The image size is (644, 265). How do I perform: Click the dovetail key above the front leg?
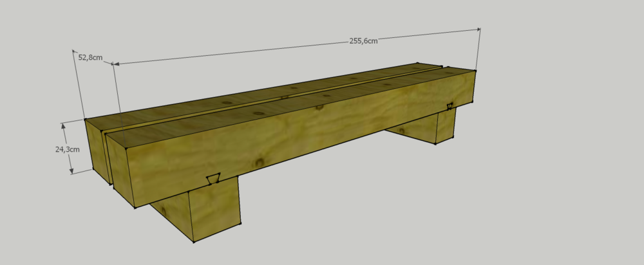(x=212, y=178)
